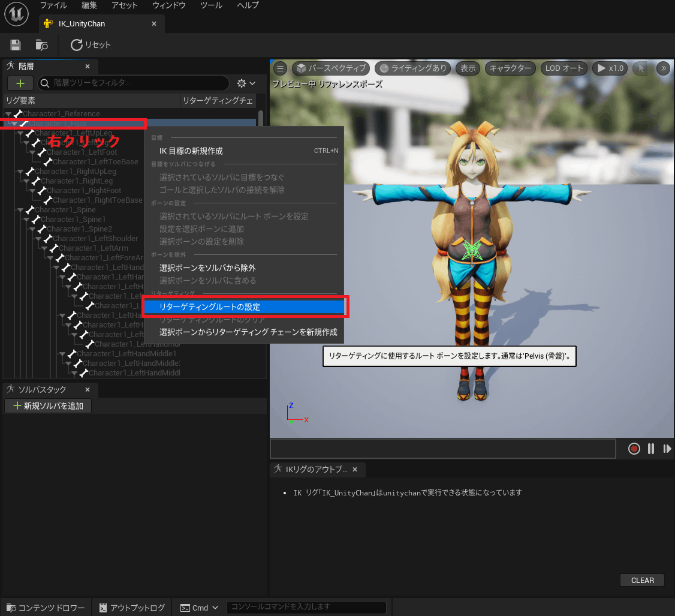
Task: Collapse the Character1_LeftShoulder node
Action: point(38,239)
